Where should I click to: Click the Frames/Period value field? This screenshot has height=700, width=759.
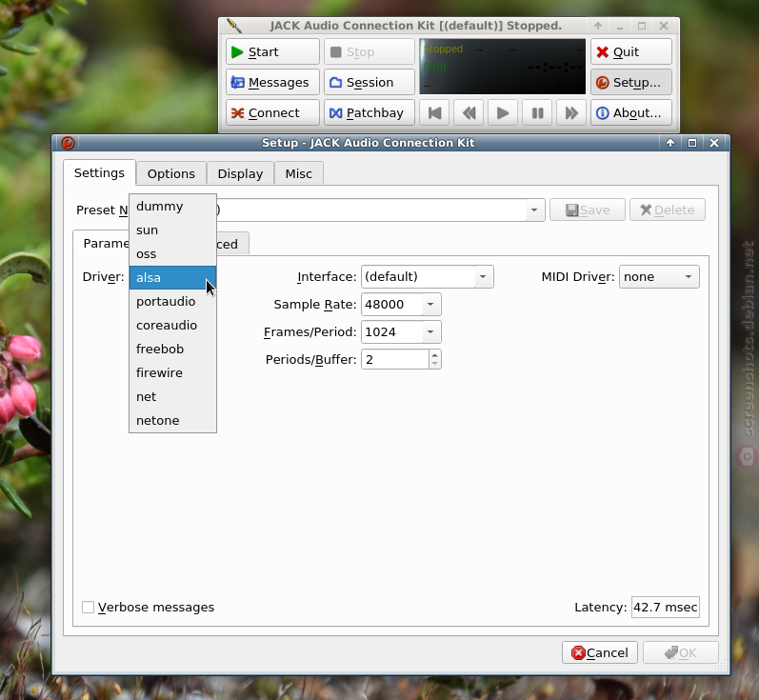pyautogui.click(x=391, y=332)
